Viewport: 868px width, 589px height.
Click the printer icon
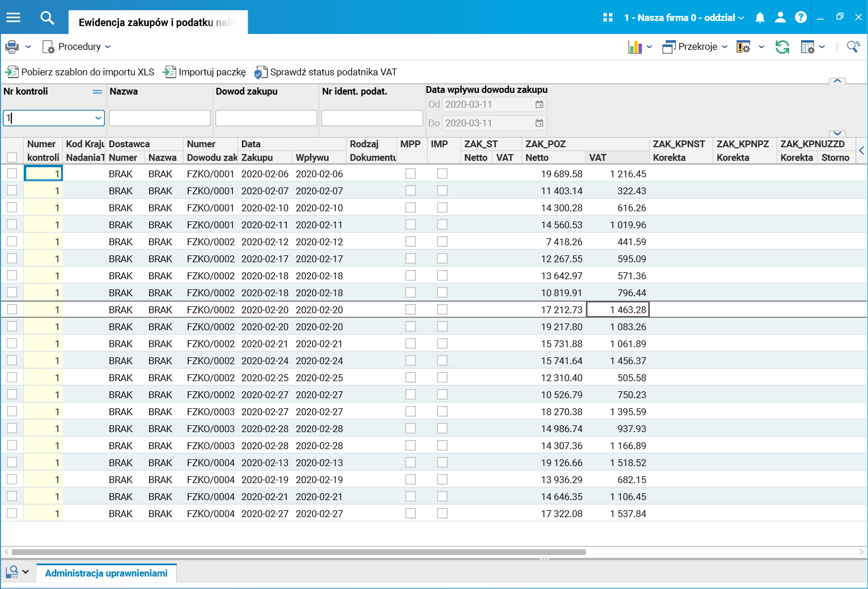12,46
